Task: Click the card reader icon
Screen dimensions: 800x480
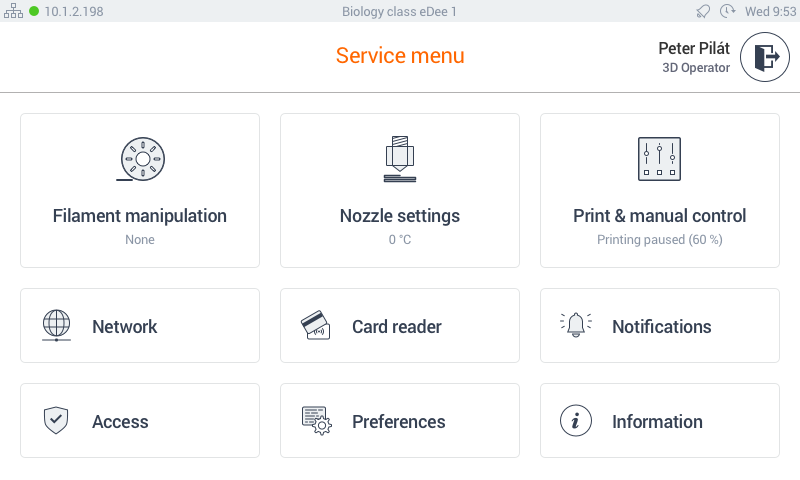Action: pyautogui.click(x=316, y=326)
